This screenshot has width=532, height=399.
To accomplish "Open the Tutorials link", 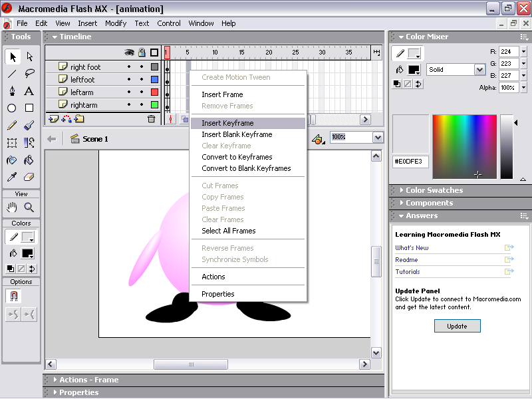I will tap(407, 272).
